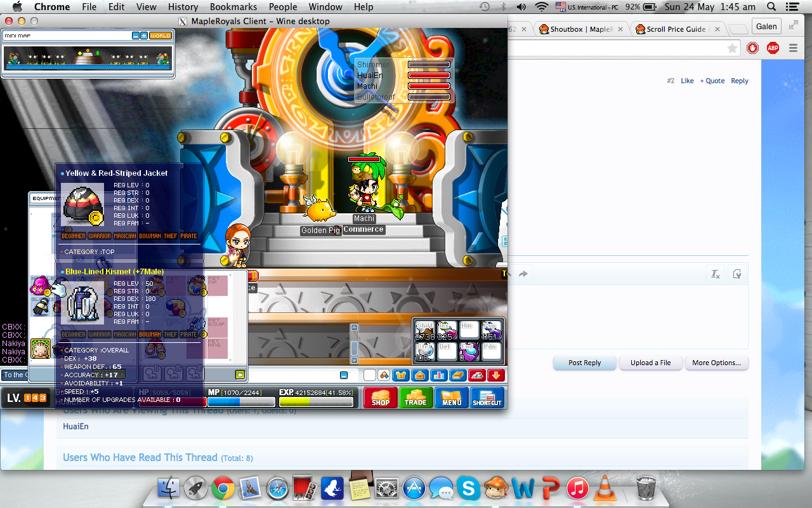Screen dimensions: 812x508
Task: Click the green TRADE button
Action: click(416, 398)
